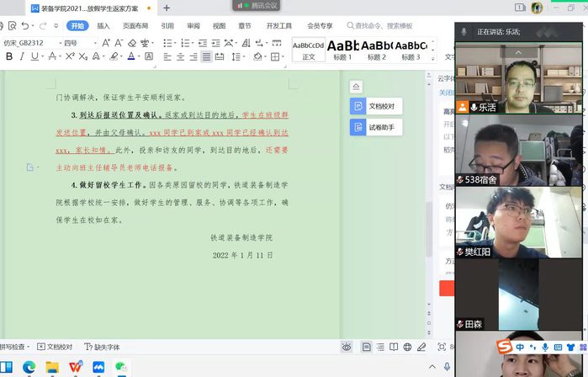588x377 pixels.
Task: Open the quick access toolbar customization arrow
Action: pyautogui.click(x=56, y=26)
